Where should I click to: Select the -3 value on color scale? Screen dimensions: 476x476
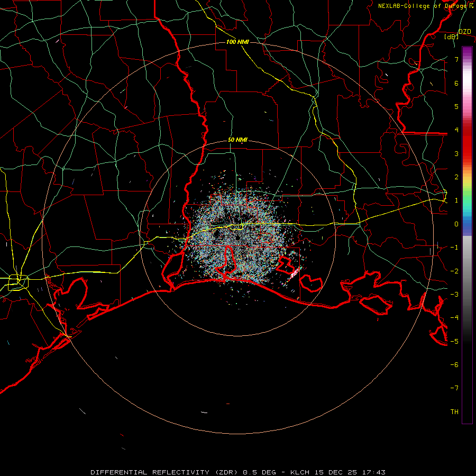click(x=454, y=295)
